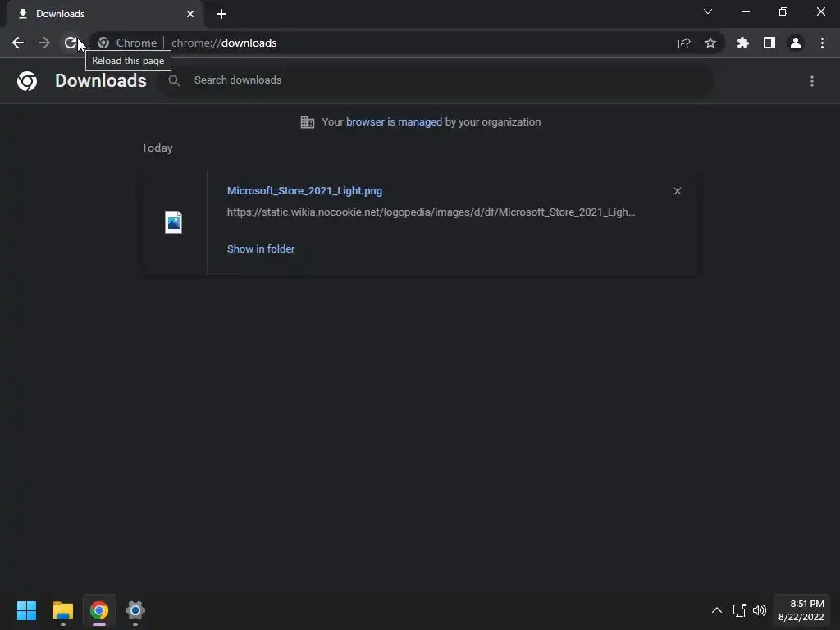The image size is (840, 630).
Task: Click Show in folder link
Action: 261,249
